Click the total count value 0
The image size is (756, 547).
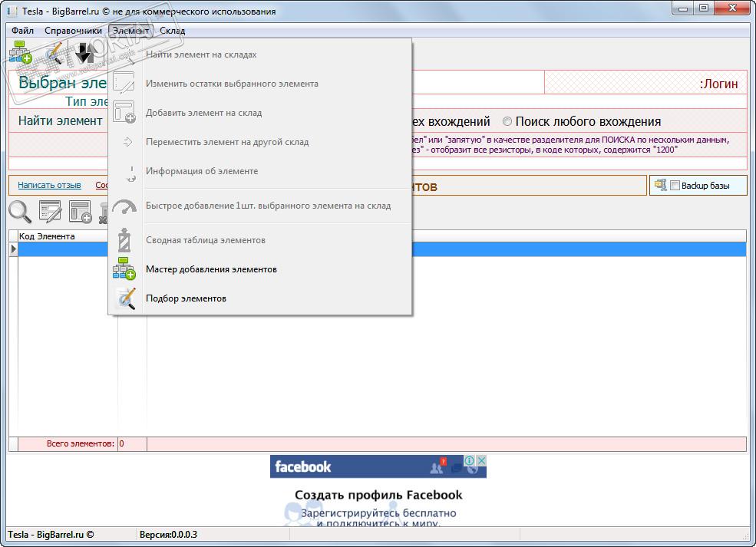pyautogui.click(x=121, y=443)
